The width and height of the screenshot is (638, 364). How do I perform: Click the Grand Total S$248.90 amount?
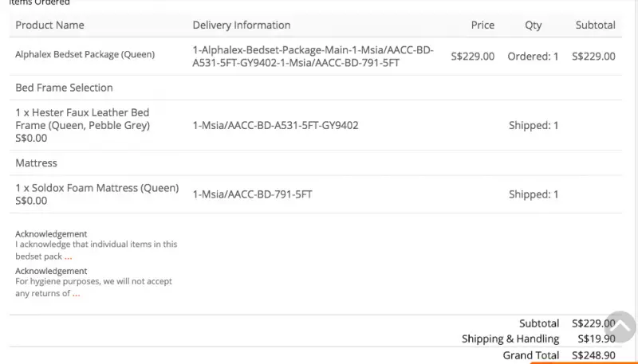point(593,355)
